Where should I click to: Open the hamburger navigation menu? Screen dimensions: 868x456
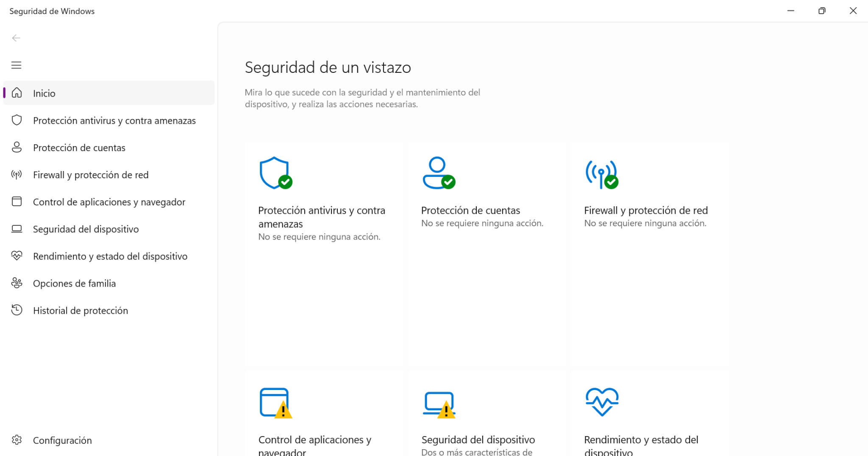coord(16,65)
